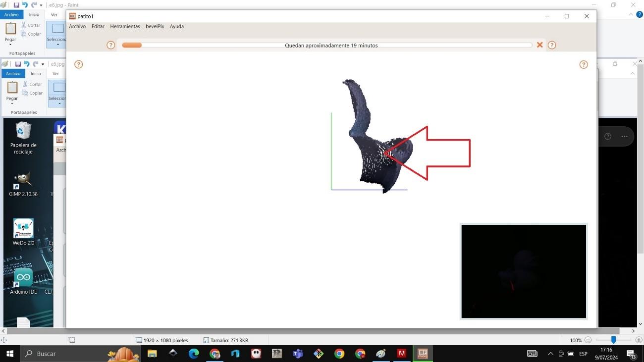Cancel the scan with the orange X

click(540, 45)
